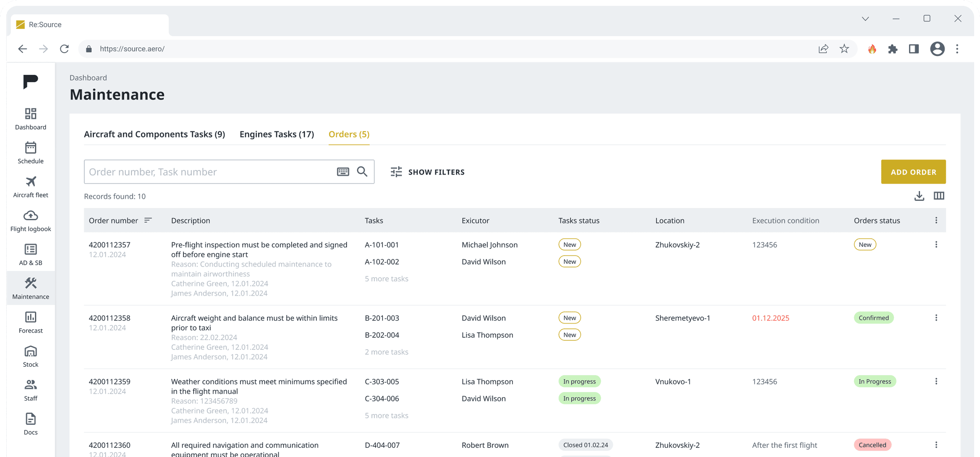Sort by Order number icon
Viewport: 980px width, 457px height.
pyautogui.click(x=148, y=220)
